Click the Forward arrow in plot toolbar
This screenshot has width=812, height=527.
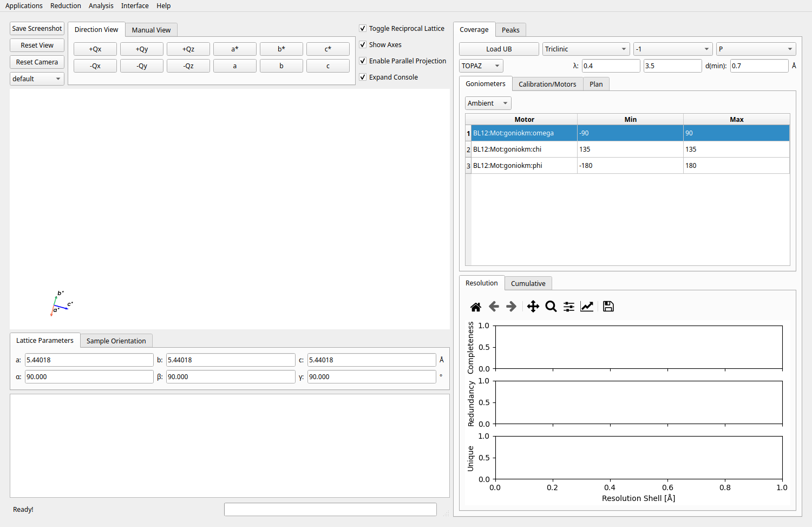[x=511, y=307]
